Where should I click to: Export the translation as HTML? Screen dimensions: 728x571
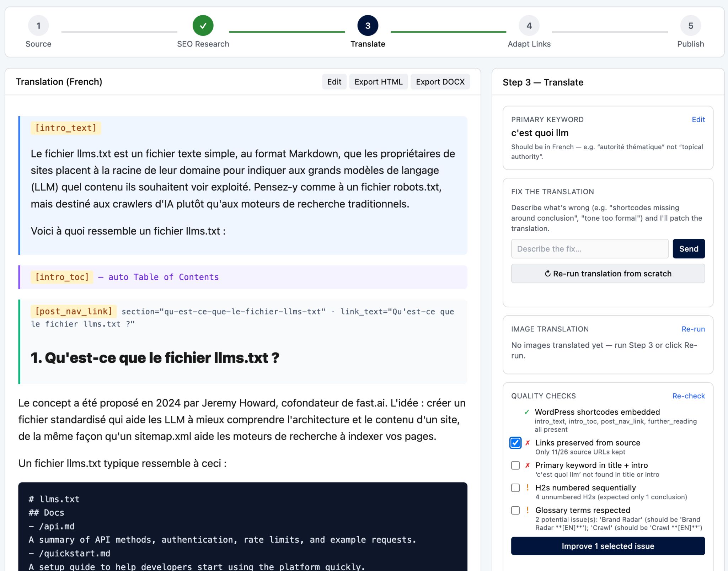[x=379, y=82]
